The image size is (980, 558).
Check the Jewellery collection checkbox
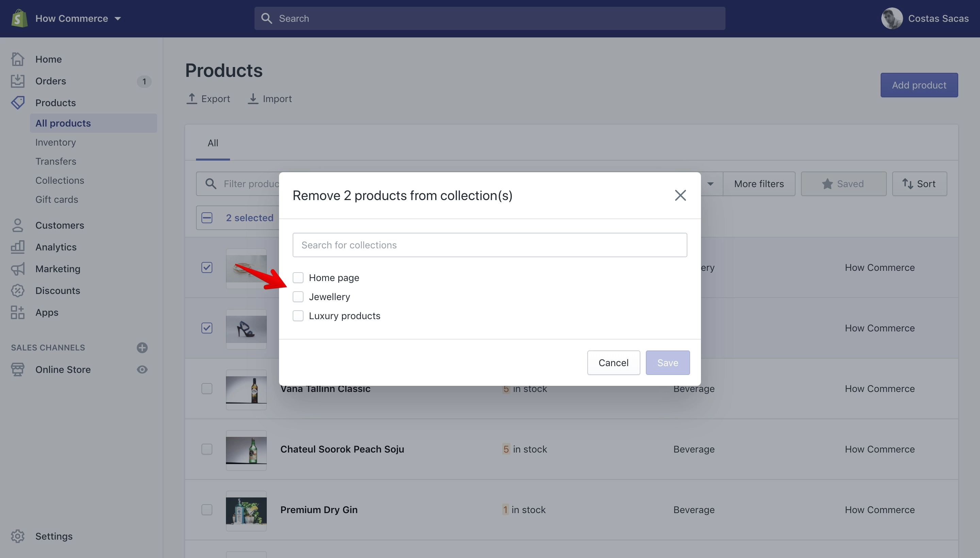(298, 297)
